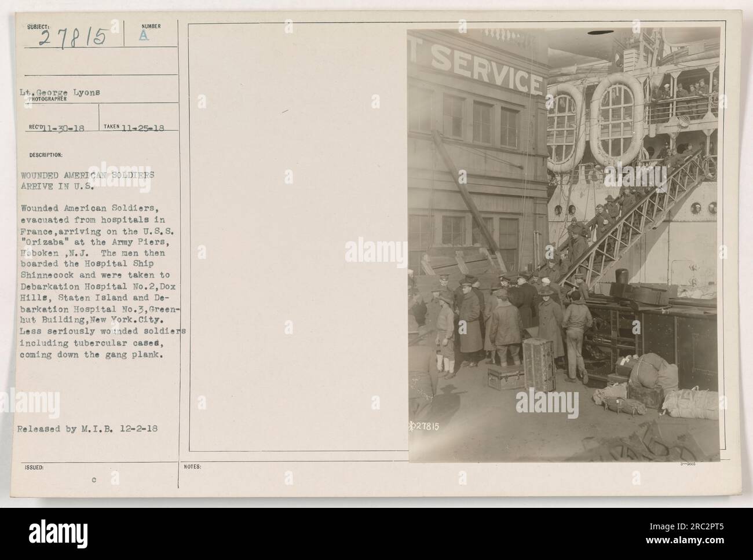Click the soldiers photograph on the card

[564, 246]
